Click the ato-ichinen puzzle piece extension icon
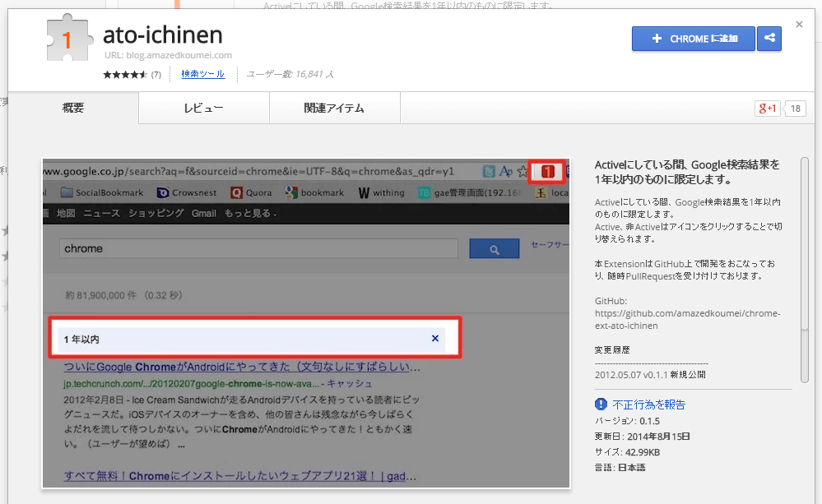The height and width of the screenshot is (504, 822). pos(70,38)
